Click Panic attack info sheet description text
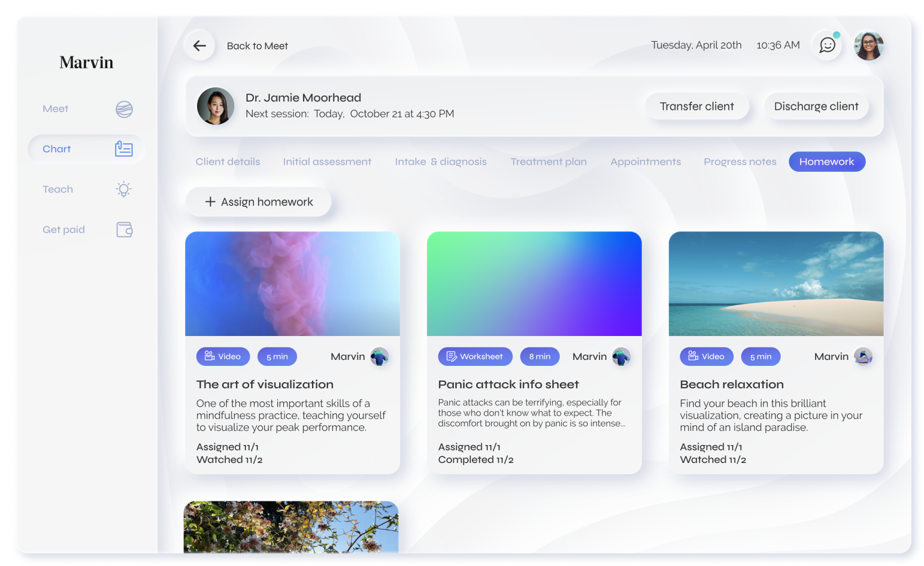The width and height of the screenshot is (924, 566). (531, 413)
